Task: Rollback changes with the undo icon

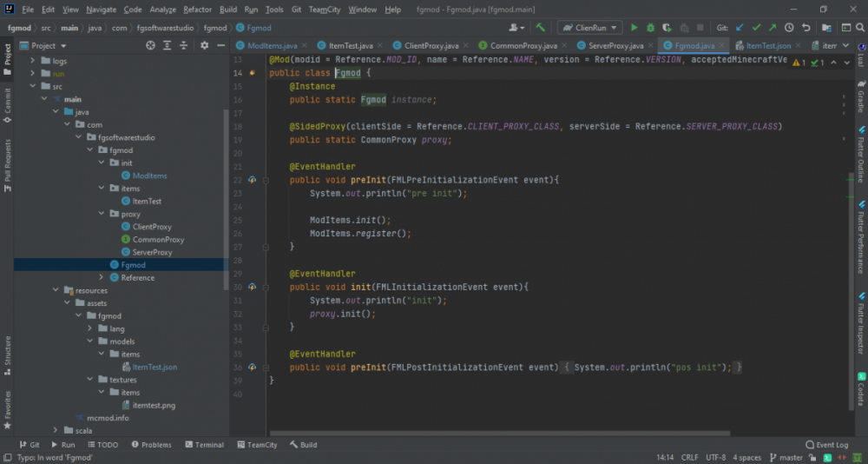Action: (x=806, y=28)
